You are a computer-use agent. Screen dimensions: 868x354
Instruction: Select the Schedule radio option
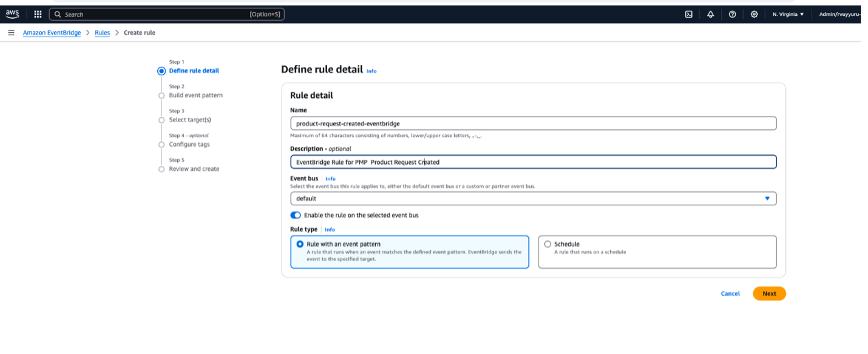pos(548,244)
